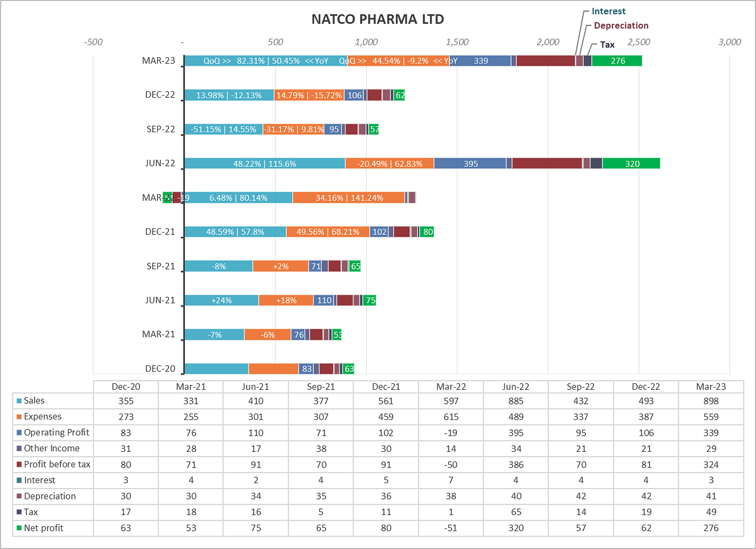The height and width of the screenshot is (549, 756).
Task: Select the SEP-22 category axis label
Action: (x=161, y=129)
